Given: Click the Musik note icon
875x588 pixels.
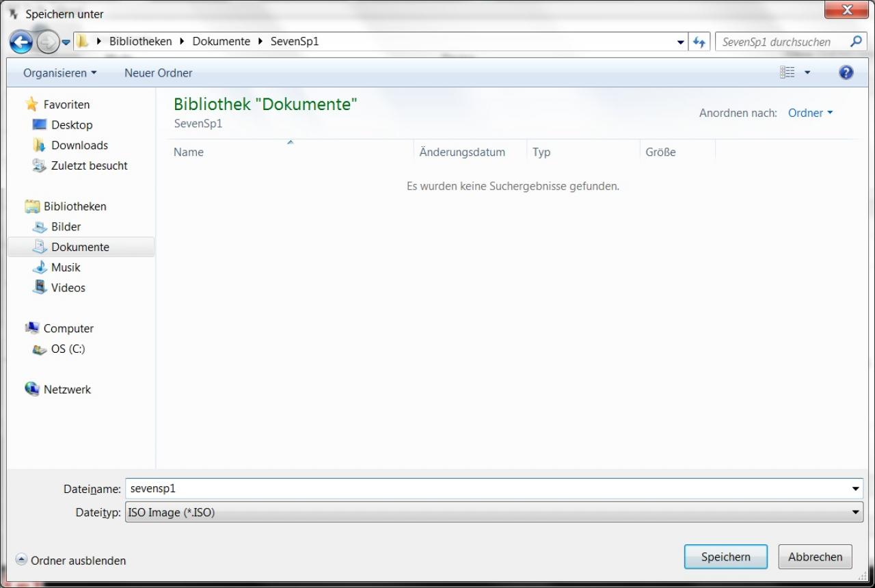Looking at the screenshot, I should point(40,267).
